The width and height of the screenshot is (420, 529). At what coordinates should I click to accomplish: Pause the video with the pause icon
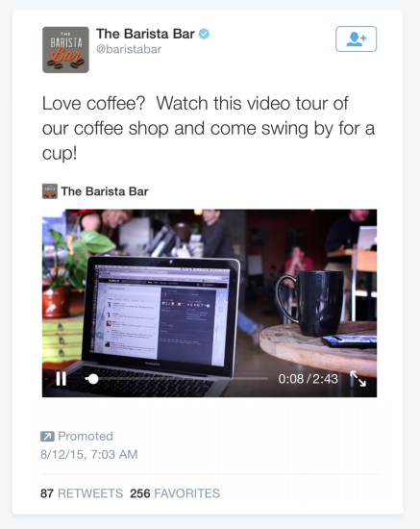point(61,379)
